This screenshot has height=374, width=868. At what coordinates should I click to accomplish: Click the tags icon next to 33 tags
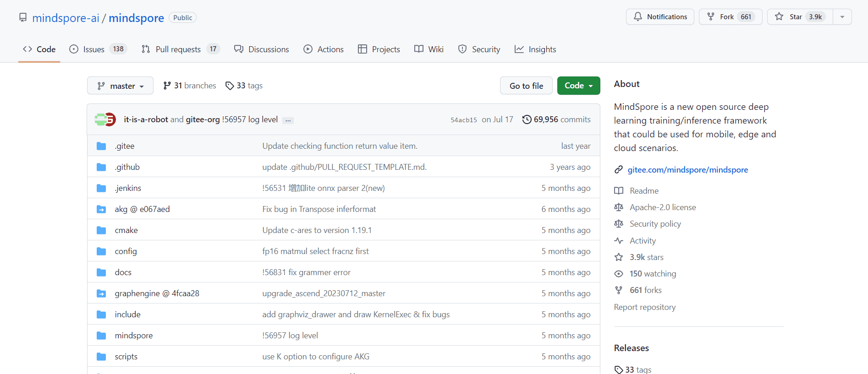(x=230, y=86)
